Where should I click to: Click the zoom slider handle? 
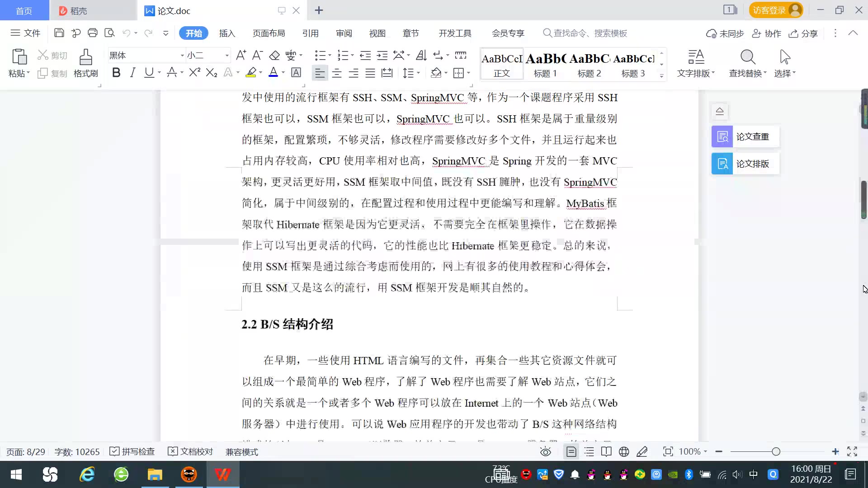[x=776, y=451]
